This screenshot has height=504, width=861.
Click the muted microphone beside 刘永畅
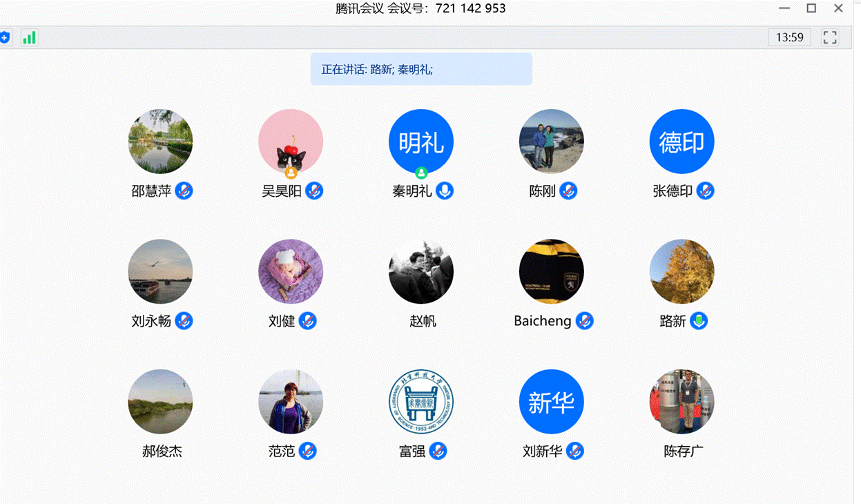click(184, 321)
